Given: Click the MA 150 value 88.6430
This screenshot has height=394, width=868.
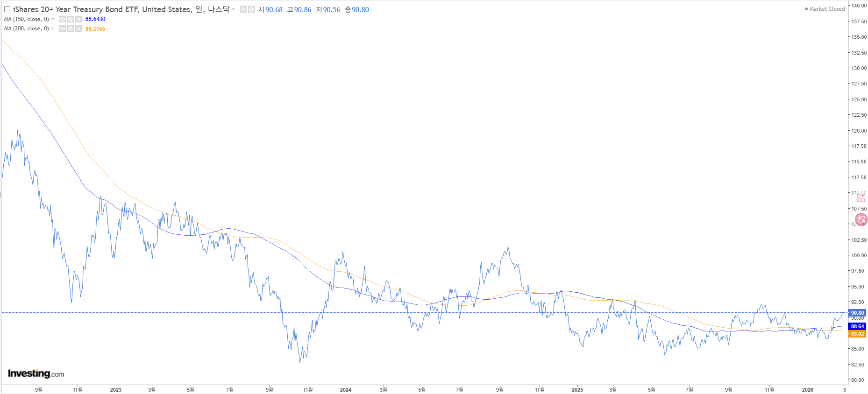Looking at the screenshot, I should point(95,19).
